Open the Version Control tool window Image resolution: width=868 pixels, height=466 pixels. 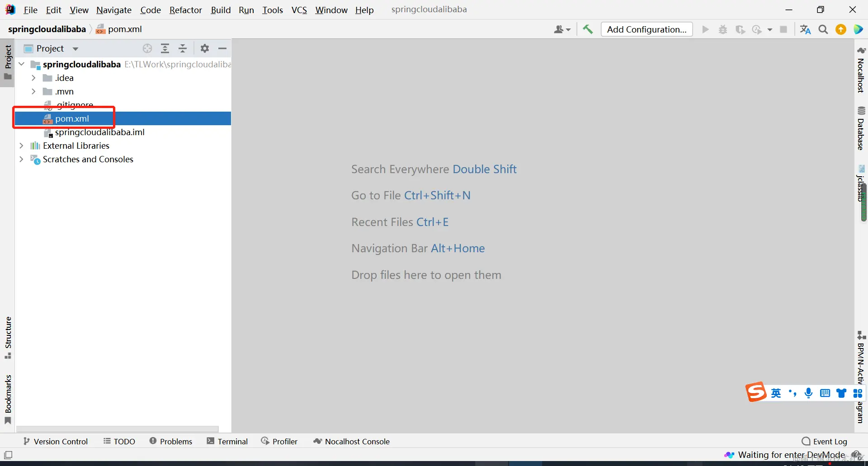(x=56, y=441)
